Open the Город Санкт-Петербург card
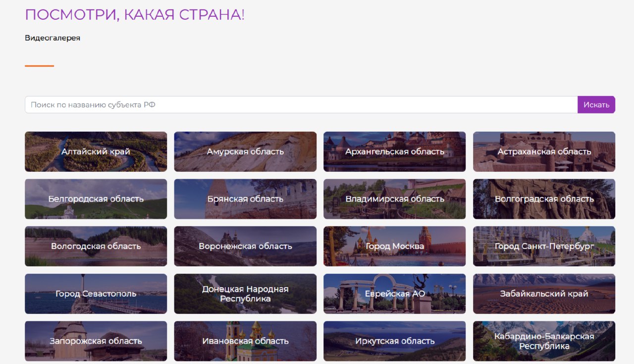The image size is (634, 364). (544, 246)
